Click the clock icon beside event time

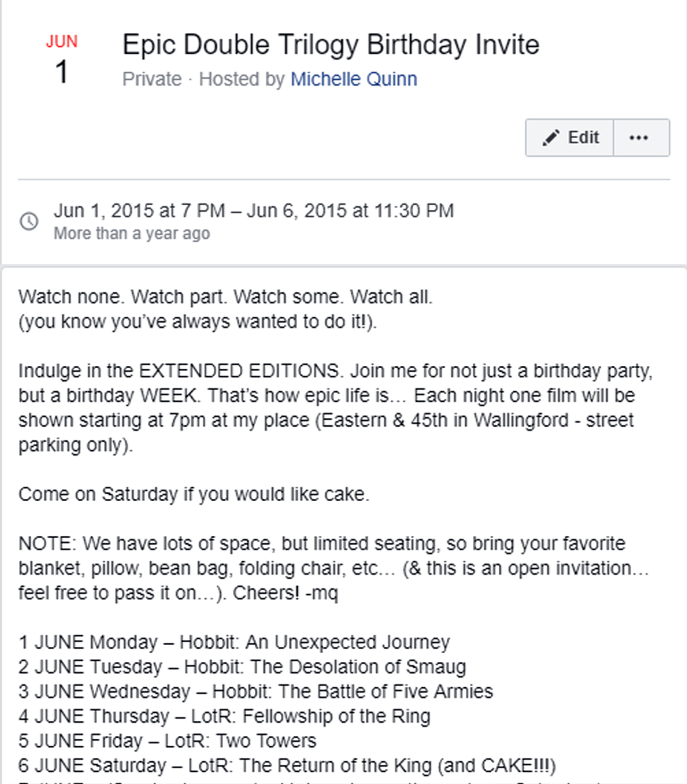29,221
